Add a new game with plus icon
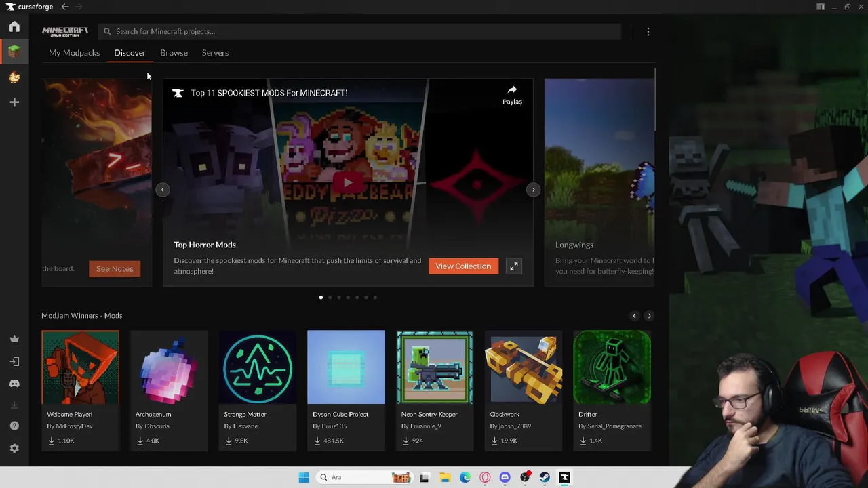Screen dimensions: 868x488 point(14,102)
